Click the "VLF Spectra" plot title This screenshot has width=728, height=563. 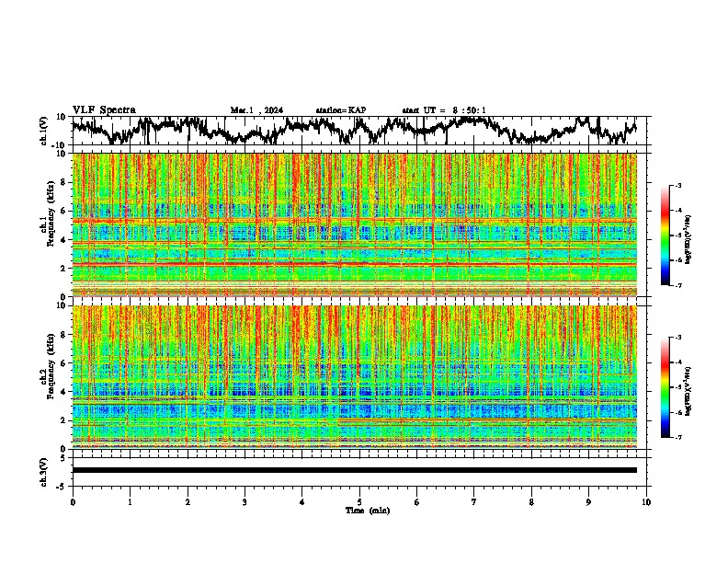(x=104, y=109)
